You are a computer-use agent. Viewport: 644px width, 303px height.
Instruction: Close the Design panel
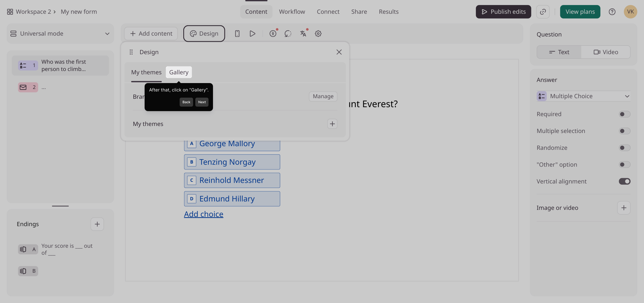coord(339,52)
